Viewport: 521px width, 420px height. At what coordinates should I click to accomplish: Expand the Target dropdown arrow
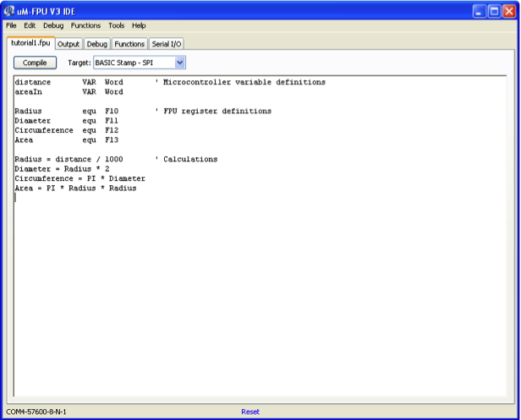click(180, 63)
